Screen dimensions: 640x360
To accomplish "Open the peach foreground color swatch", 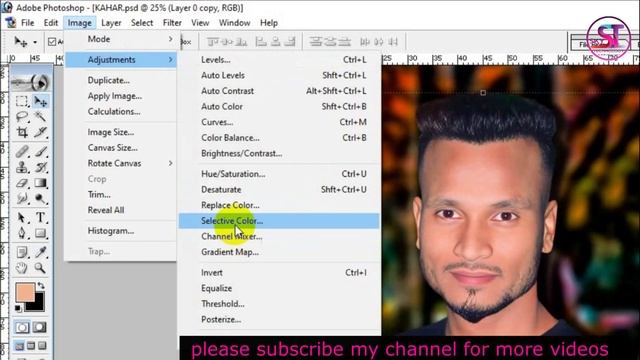I will click(25, 292).
